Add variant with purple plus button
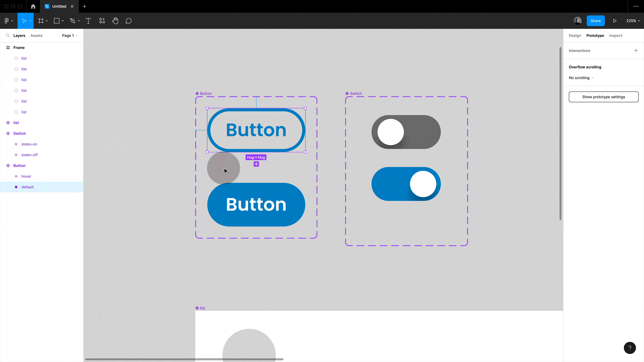The width and height of the screenshot is (644, 362). click(x=256, y=164)
